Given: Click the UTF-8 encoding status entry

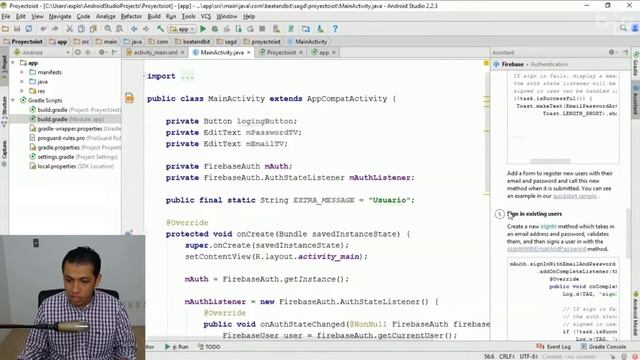Looking at the screenshot, I should pos(529,356).
